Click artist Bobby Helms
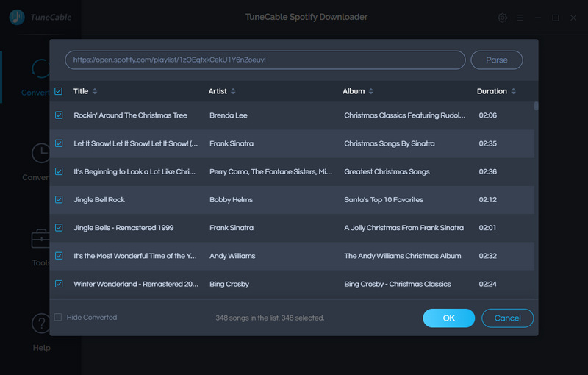This screenshot has height=375, width=588. coord(231,199)
